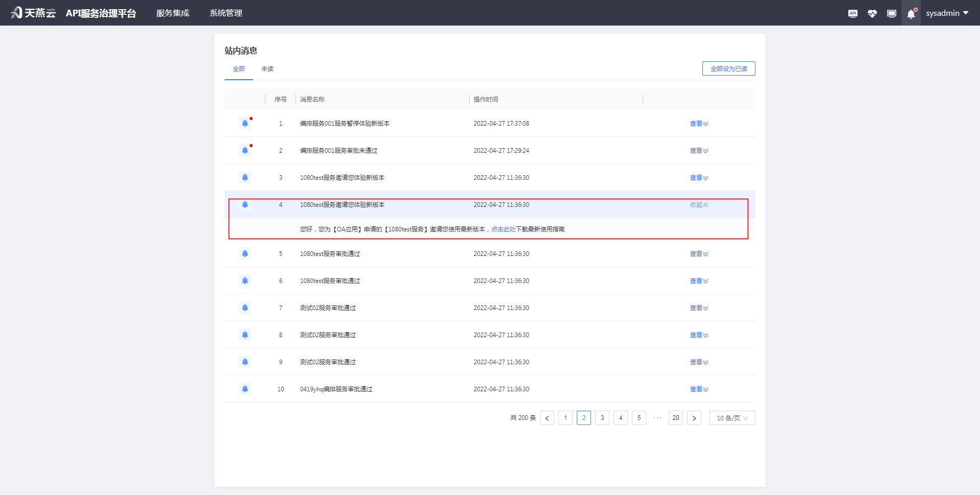
Task: Click the 全部设为已读 button
Action: [x=728, y=68]
